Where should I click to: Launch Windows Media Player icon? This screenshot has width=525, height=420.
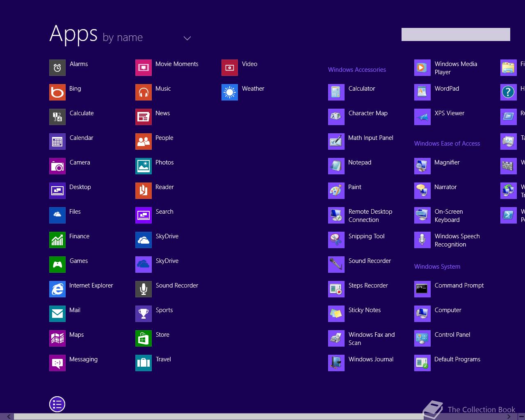(422, 68)
